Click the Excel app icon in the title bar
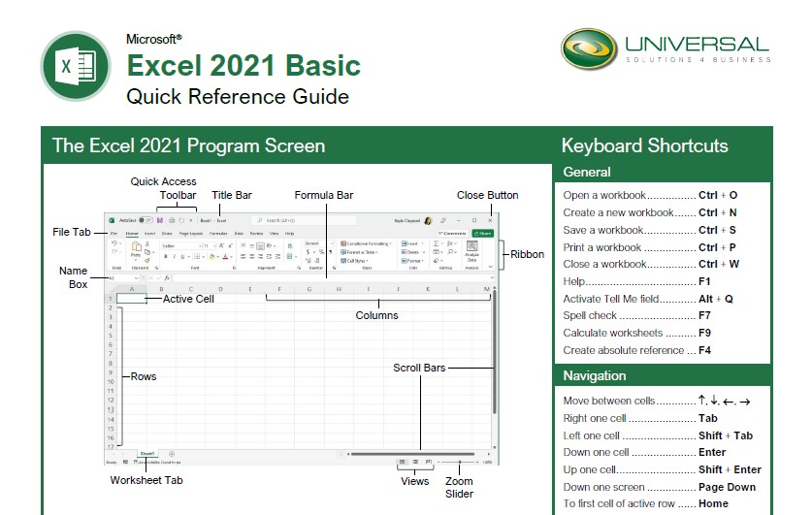 point(112,220)
